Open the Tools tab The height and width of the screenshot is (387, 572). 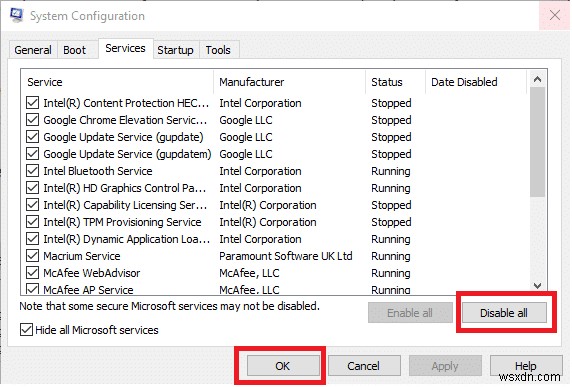(218, 50)
